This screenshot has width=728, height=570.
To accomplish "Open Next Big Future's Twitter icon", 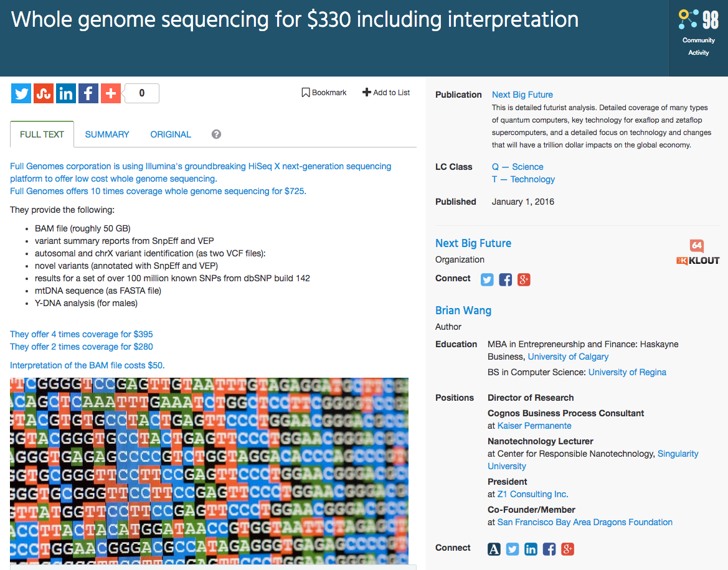I will (x=487, y=279).
